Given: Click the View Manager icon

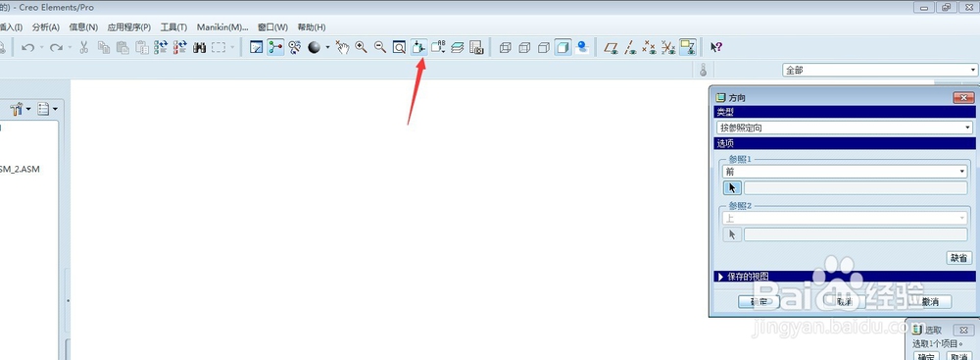Looking at the screenshot, I should coord(476,48).
